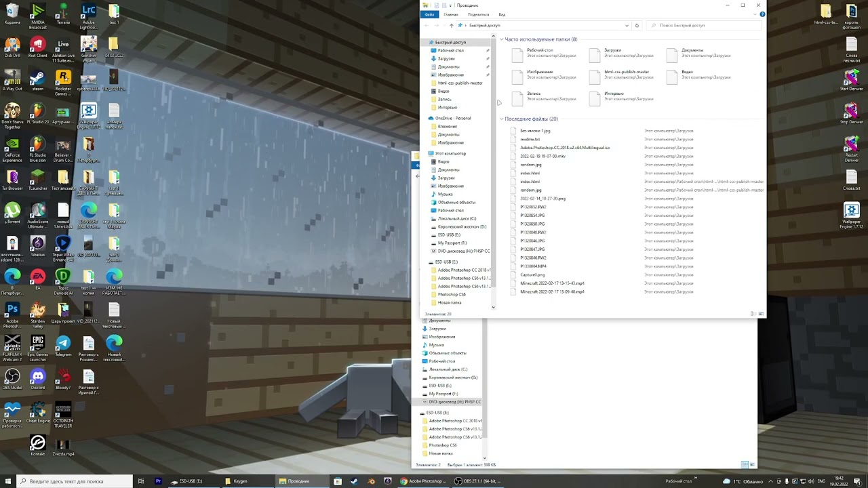This screenshot has height=488, width=868.
Task: Select the Genshin Impact desktop icon
Action: tap(88, 50)
